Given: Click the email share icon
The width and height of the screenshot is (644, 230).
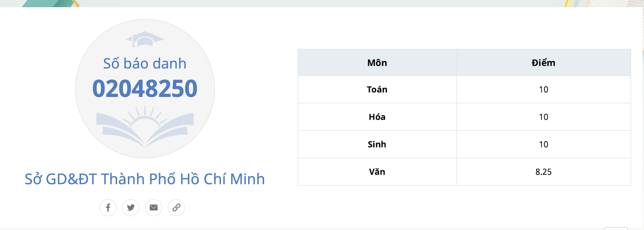Looking at the screenshot, I should pos(154,207).
